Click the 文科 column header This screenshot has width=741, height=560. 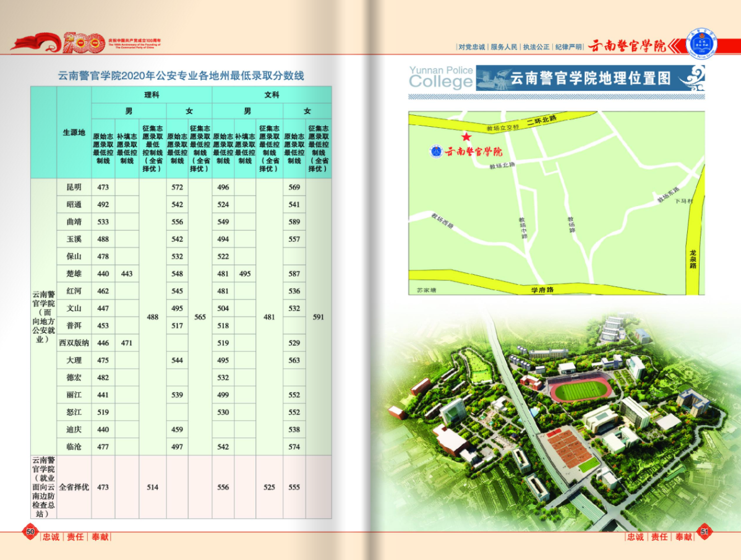[x=272, y=95]
